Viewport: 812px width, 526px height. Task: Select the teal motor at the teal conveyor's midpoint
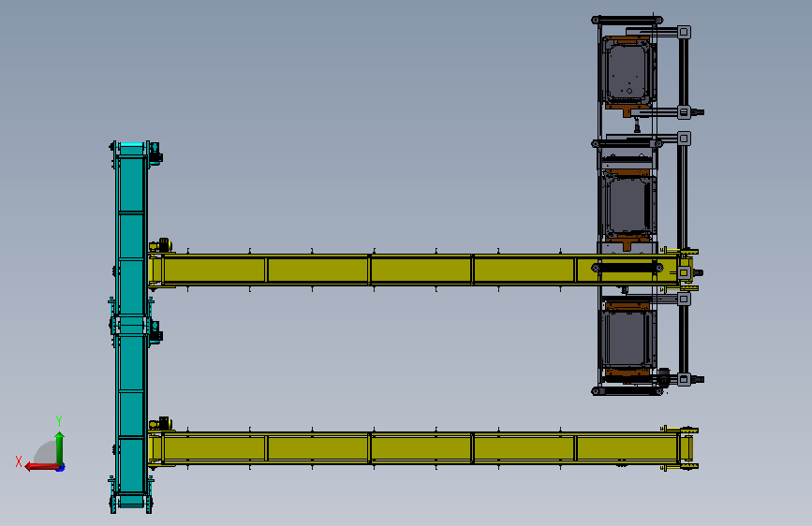pyautogui.click(x=155, y=332)
